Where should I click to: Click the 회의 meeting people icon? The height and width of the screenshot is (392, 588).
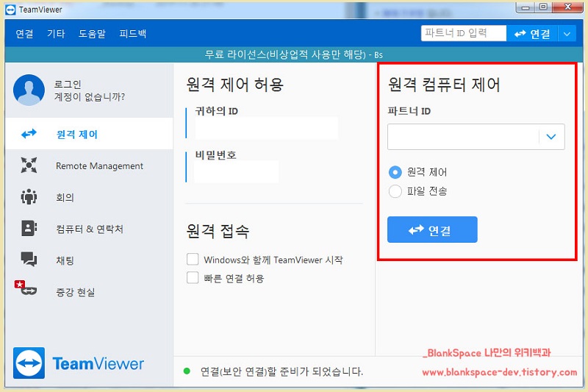pyautogui.click(x=29, y=196)
